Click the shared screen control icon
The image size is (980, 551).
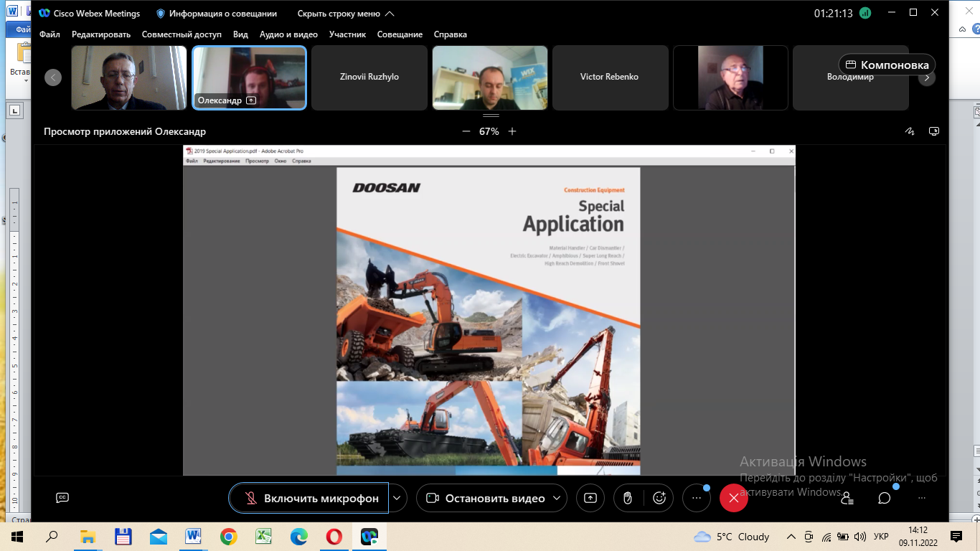pos(934,131)
